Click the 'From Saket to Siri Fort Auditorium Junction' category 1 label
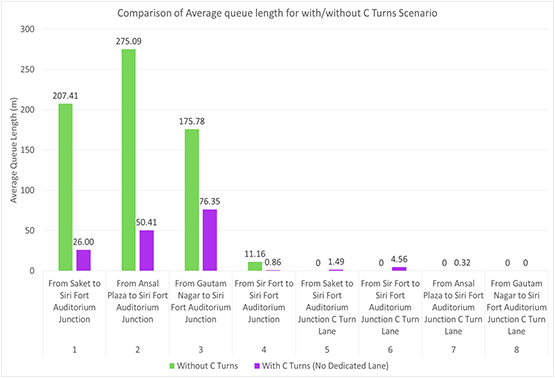Viewport: 555px width, 379px height. 74,301
